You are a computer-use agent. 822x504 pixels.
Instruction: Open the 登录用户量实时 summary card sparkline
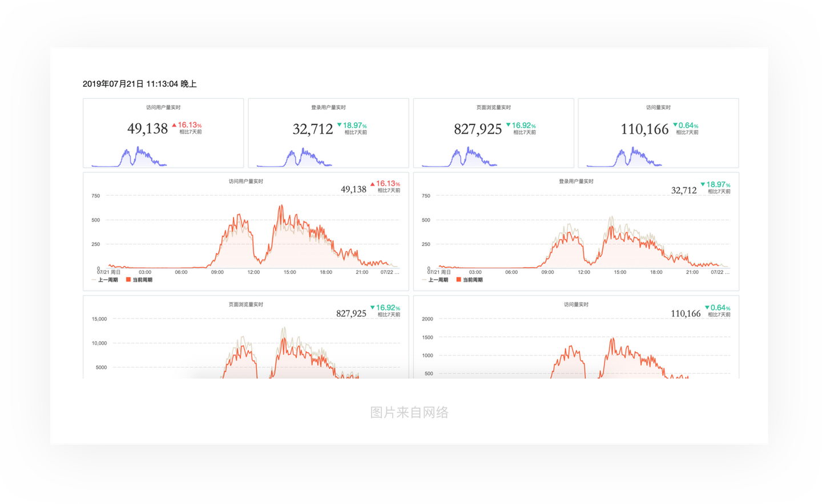click(x=294, y=156)
